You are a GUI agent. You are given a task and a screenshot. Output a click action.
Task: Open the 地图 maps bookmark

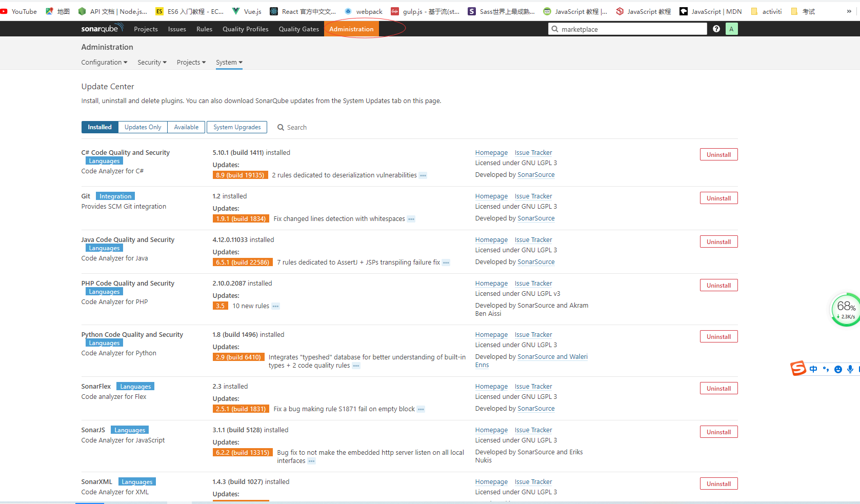coord(58,11)
